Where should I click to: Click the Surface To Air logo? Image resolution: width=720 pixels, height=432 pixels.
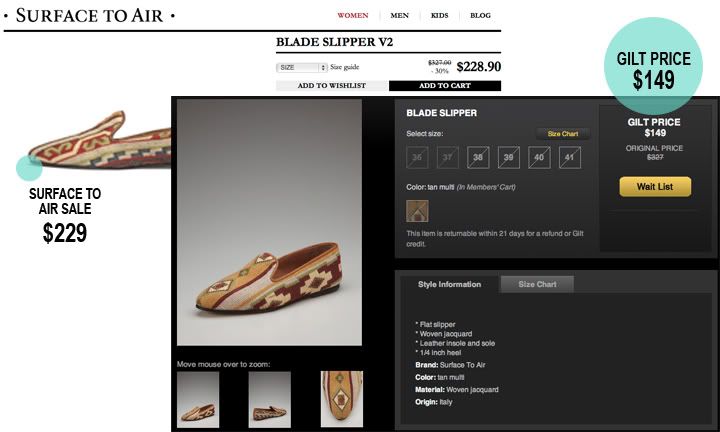coord(90,16)
